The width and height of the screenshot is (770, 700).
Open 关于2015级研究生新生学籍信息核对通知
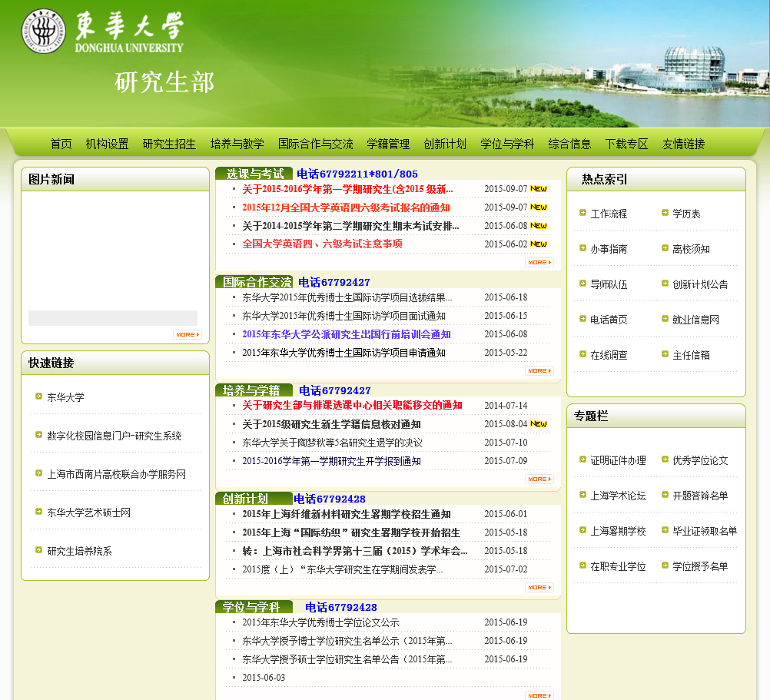coord(331,424)
